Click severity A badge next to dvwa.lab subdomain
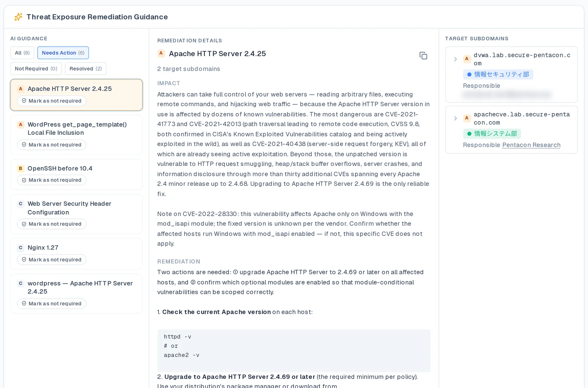The width and height of the screenshot is (588, 388). coord(467,59)
